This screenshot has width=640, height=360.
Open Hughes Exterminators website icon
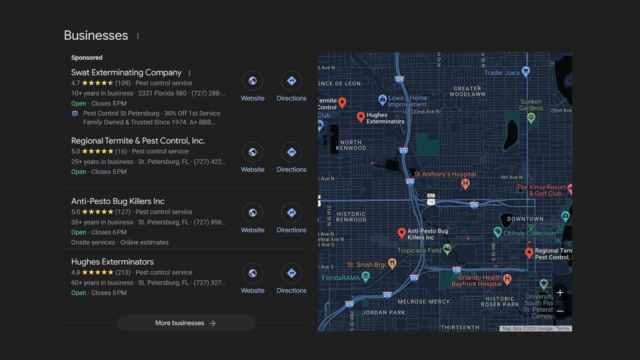point(253,273)
